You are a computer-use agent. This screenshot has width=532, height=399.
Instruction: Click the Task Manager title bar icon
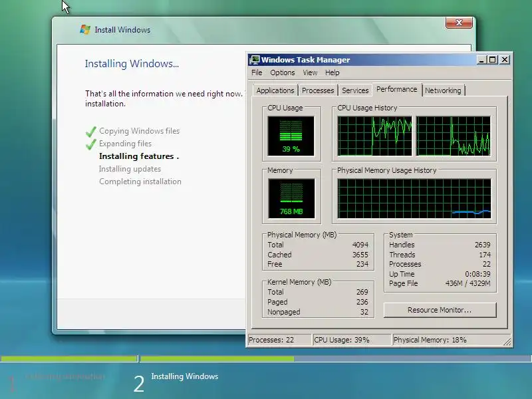click(255, 60)
